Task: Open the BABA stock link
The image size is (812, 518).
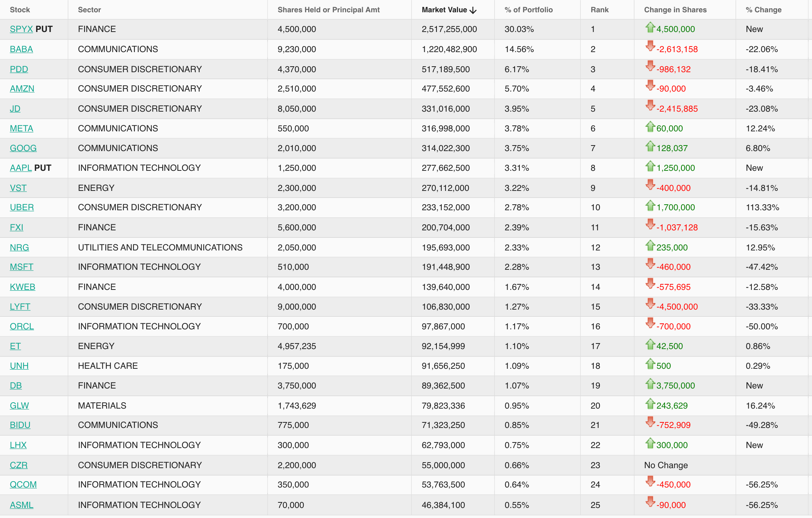Action: coord(21,49)
